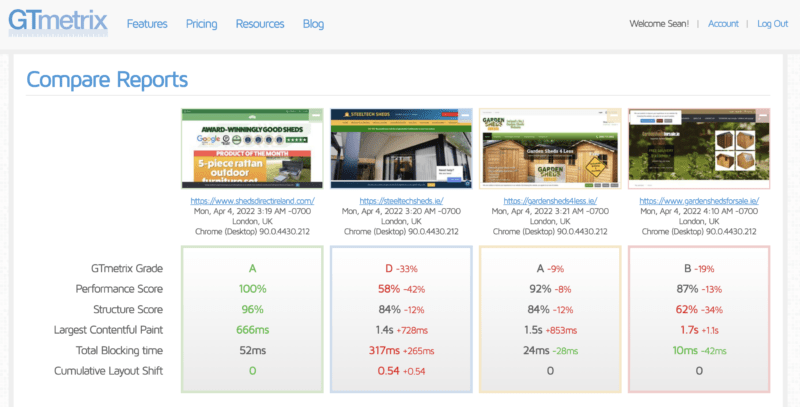The height and width of the screenshot is (407, 800).
Task: Click the 'Mon, Apr 4, 2022 3:19 AM' timestamp
Action: (x=253, y=211)
